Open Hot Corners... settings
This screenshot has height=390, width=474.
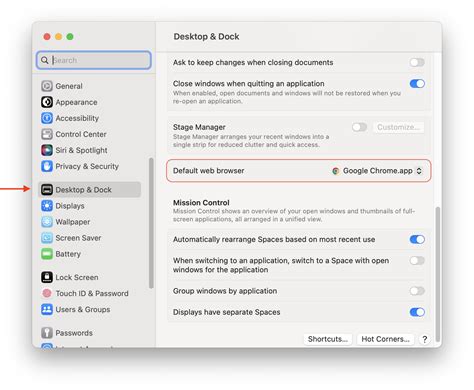coord(385,339)
